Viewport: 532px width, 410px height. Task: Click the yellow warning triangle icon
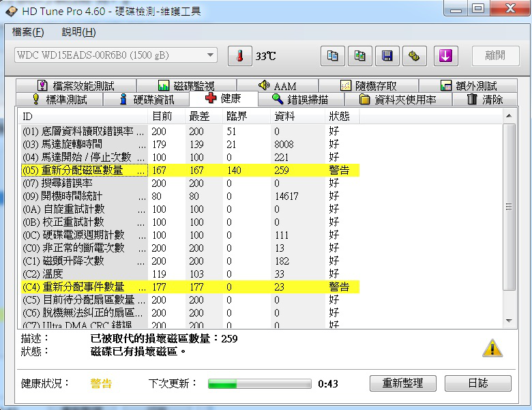tap(492, 348)
